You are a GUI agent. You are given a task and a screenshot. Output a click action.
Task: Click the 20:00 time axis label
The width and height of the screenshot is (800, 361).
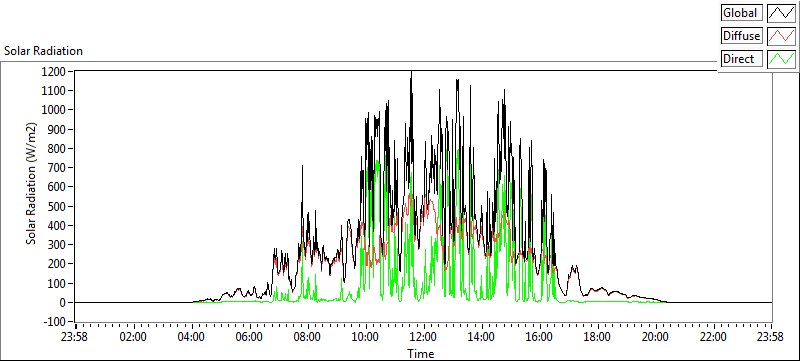(x=655, y=338)
